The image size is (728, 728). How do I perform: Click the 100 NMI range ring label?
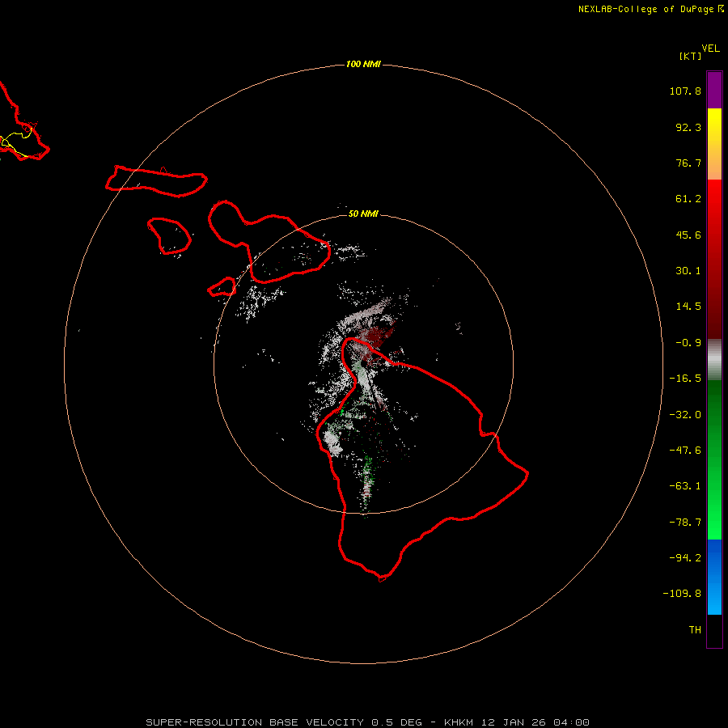(x=363, y=64)
